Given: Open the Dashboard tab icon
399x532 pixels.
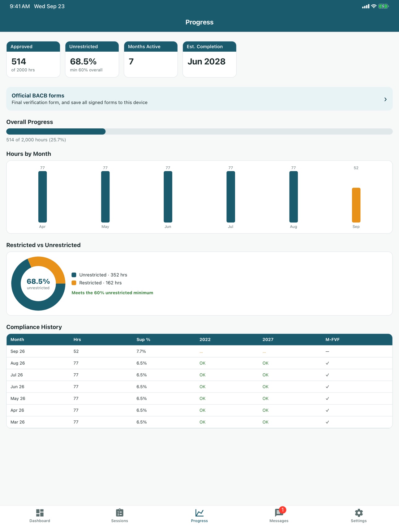Looking at the screenshot, I should [x=40, y=513].
